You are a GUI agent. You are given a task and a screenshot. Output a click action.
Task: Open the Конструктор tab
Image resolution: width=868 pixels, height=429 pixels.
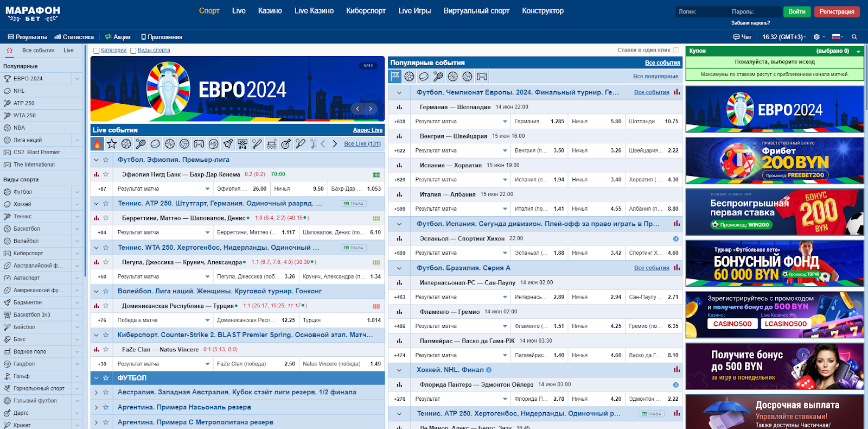542,10
